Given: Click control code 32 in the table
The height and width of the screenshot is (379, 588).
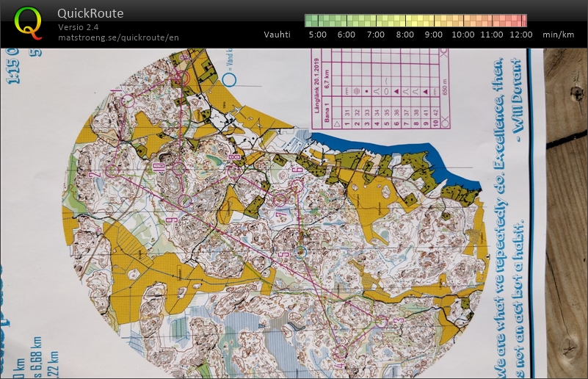Looking at the screenshot, I should coord(357,112).
